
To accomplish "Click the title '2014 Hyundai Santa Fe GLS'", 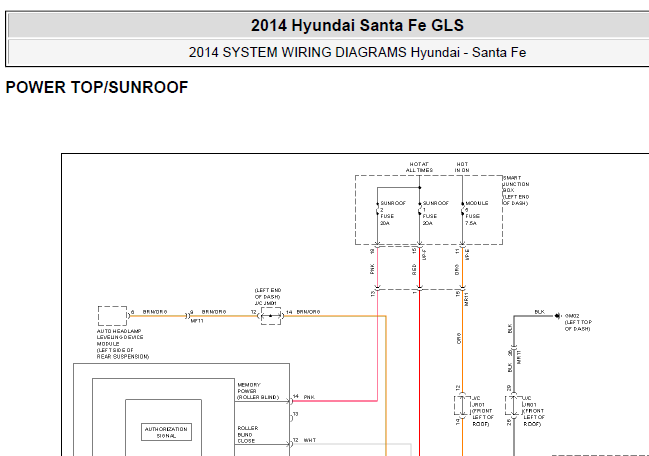I will click(357, 26).
